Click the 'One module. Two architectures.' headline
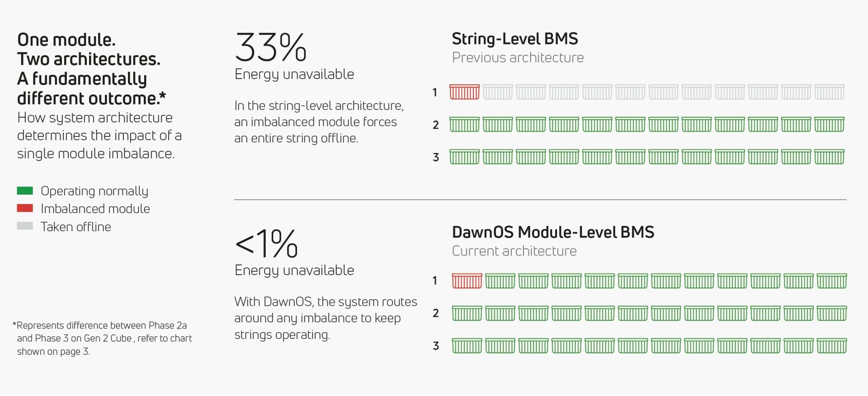The height and width of the screenshot is (396, 868). click(x=89, y=50)
